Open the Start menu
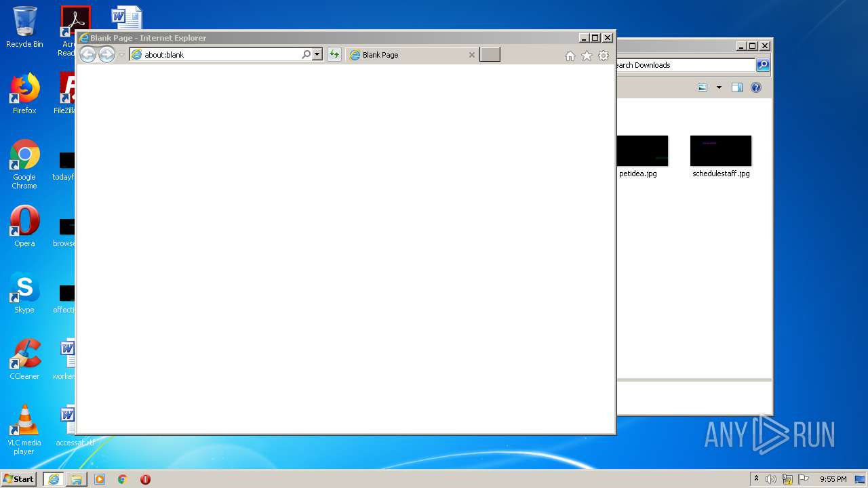 coord(19,479)
